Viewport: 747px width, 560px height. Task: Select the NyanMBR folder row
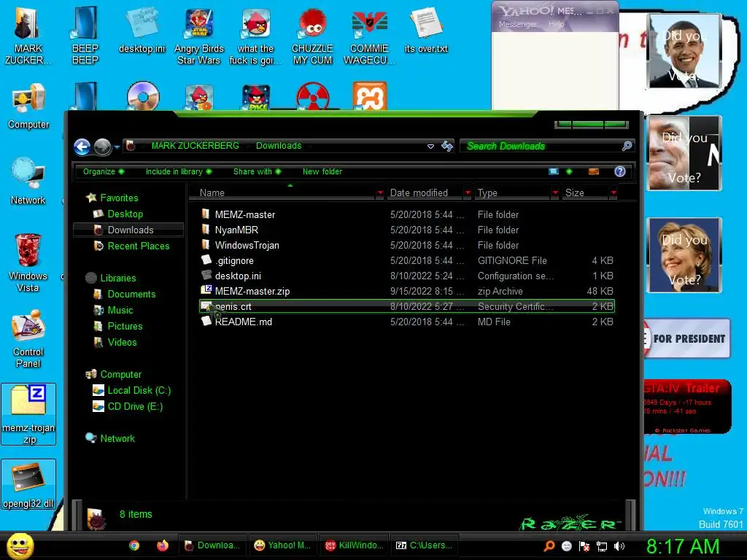[407, 230]
